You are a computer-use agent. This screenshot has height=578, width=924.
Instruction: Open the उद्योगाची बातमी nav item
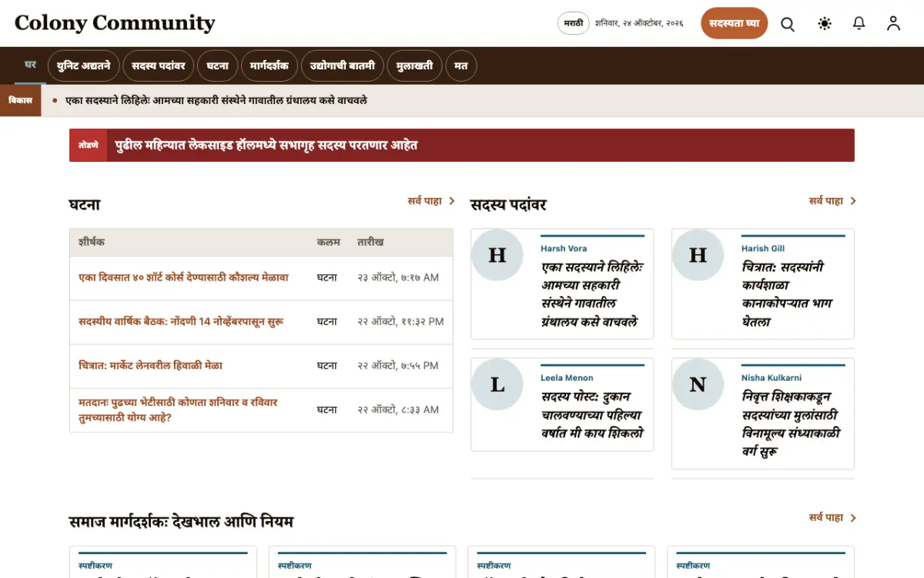[x=343, y=66]
